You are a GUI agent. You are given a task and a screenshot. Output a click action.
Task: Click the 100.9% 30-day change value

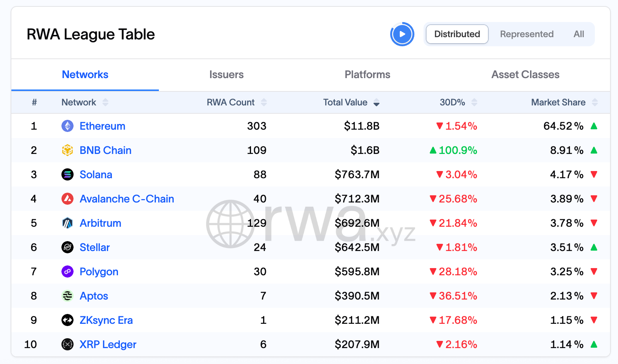pos(458,150)
